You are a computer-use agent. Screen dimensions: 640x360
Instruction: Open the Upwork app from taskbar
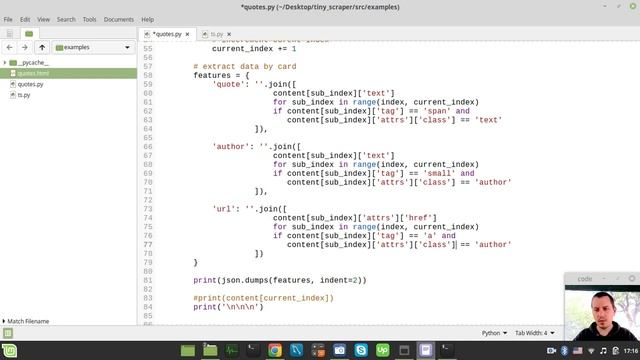[382, 350]
